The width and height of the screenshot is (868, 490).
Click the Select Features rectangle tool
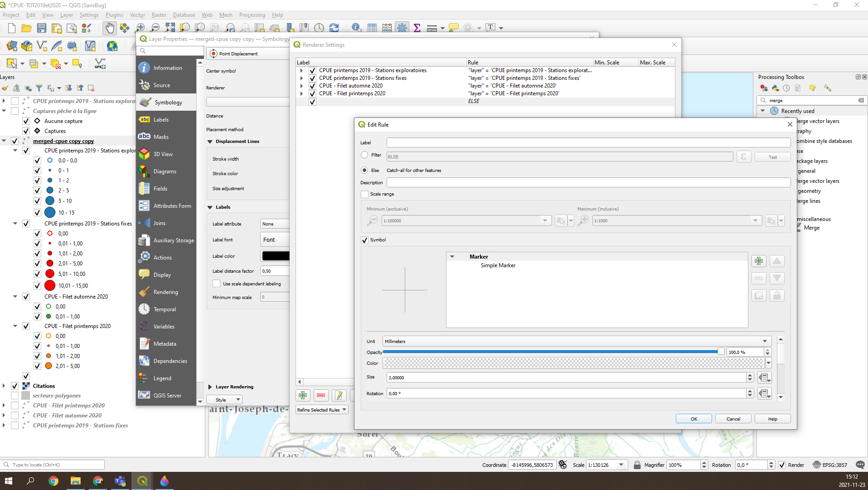(x=12, y=64)
